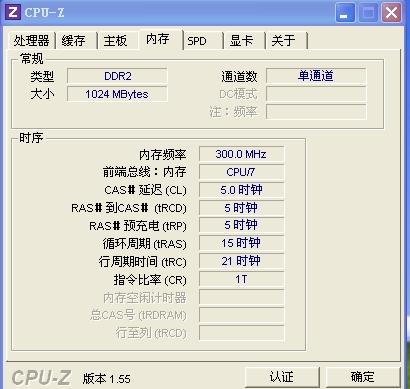Click the empty DC模式 field

pyautogui.click(x=316, y=94)
